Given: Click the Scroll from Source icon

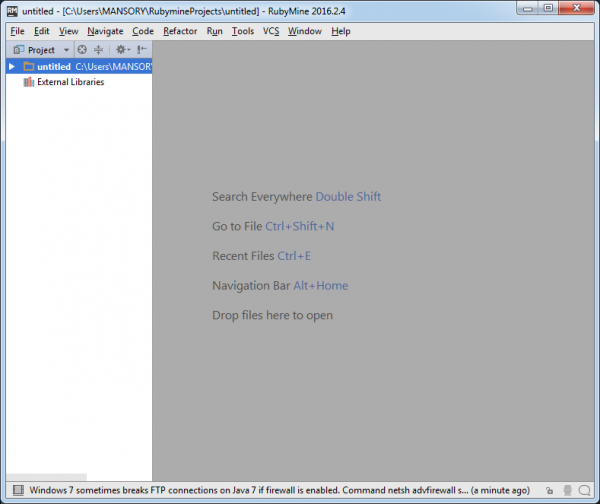Looking at the screenshot, I should [82, 49].
